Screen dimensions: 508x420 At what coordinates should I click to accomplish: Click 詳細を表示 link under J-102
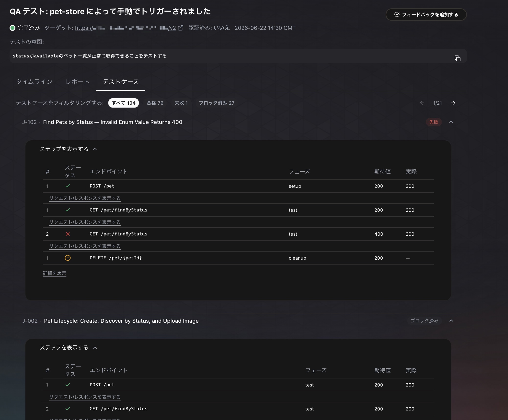55,273
